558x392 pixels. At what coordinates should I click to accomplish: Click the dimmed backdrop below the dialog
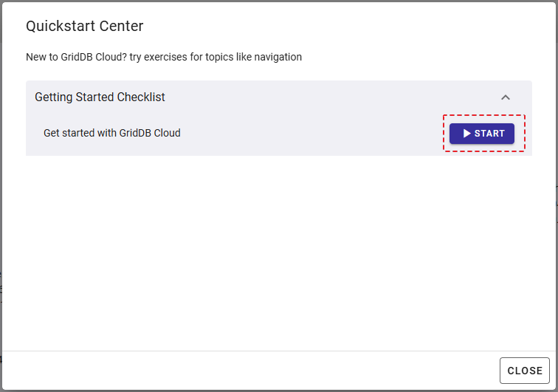point(278,391)
